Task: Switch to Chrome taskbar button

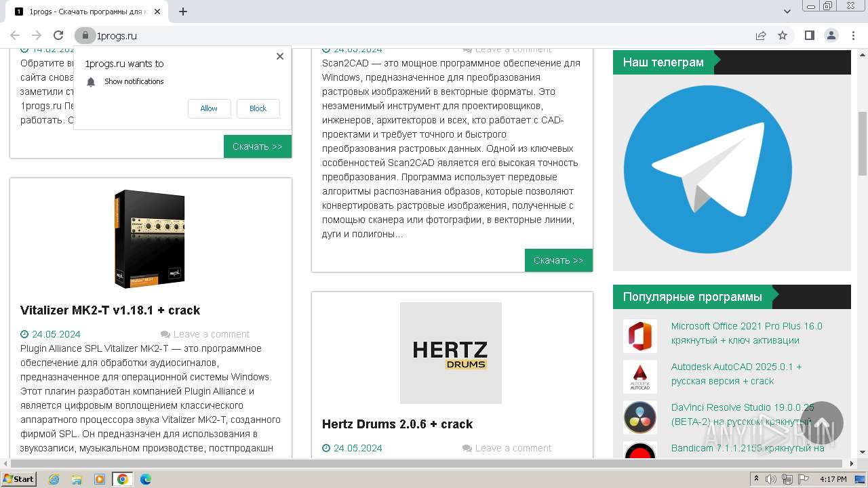Action: coord(123,479)
